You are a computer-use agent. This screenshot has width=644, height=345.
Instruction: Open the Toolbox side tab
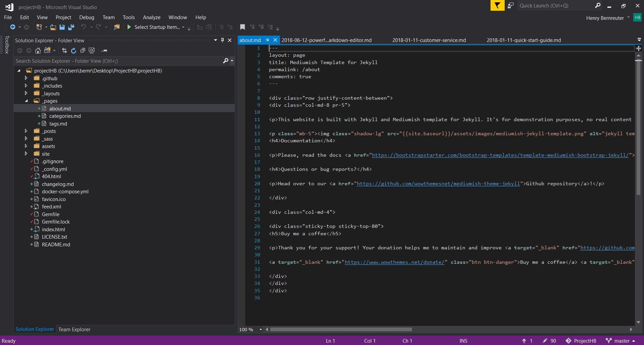pos(6,45)
